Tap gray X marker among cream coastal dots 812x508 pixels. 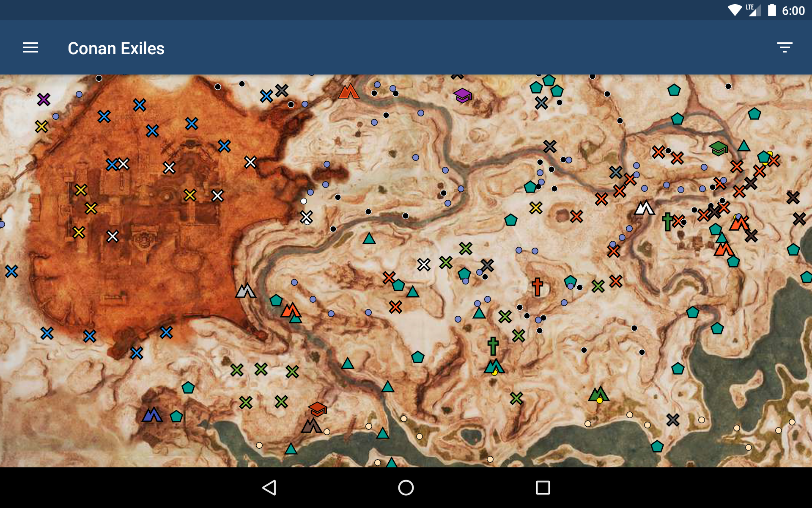pyautogui.click(x=673, y=420)
